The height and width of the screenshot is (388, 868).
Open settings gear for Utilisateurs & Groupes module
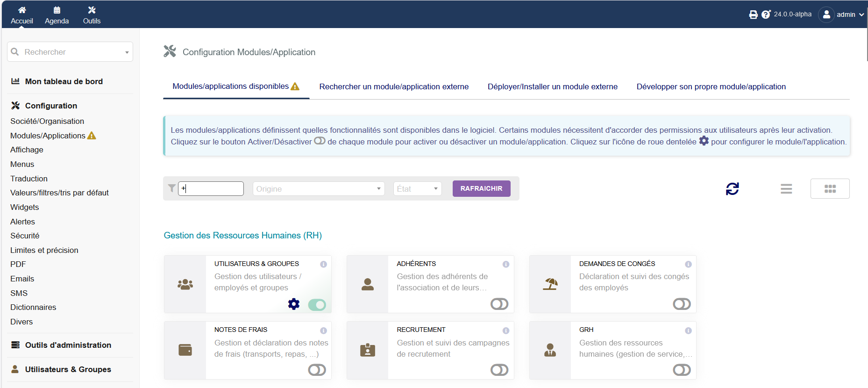(x=294, y=304)
